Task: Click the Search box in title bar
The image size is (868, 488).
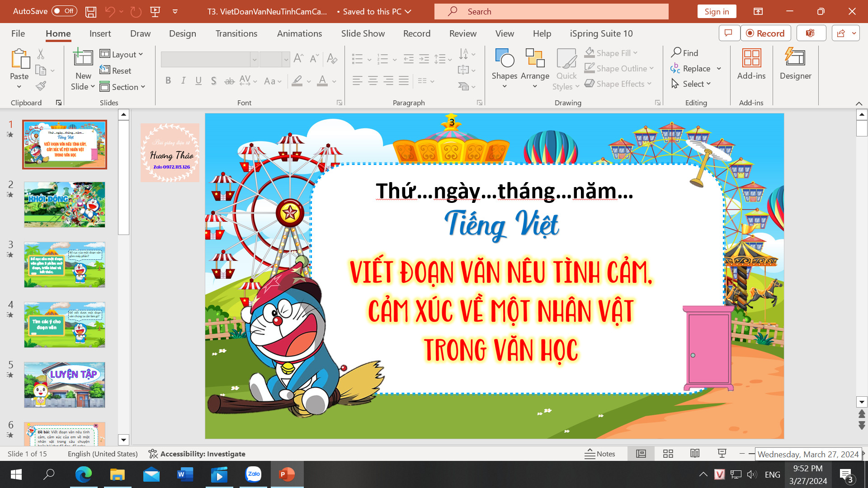Action: tap(551, 11)
